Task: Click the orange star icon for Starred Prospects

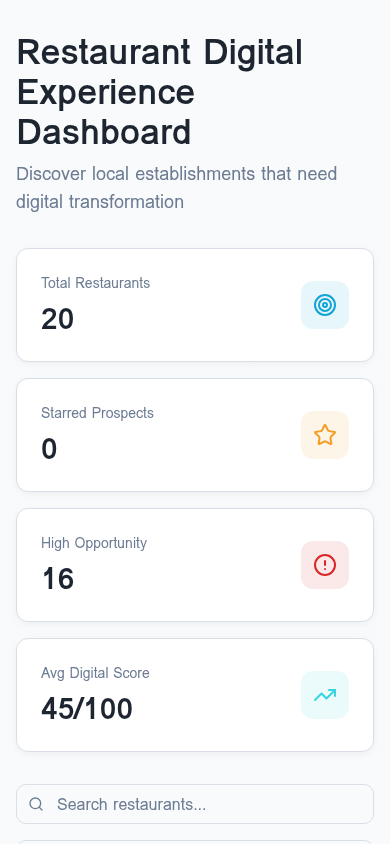Action: [325, 435]
